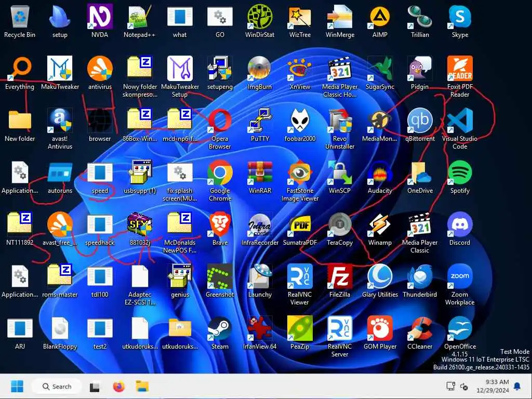Click the taskbar Search box
532x399 pixels.
click(57, 386)
